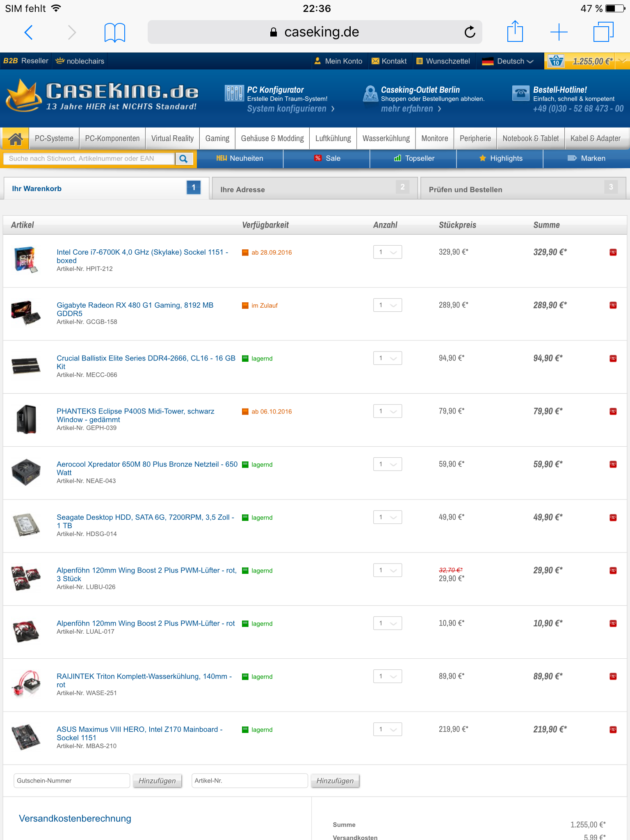Open quantity dropdown for ASUS Maximus VIII HERO

click(388, 729)
